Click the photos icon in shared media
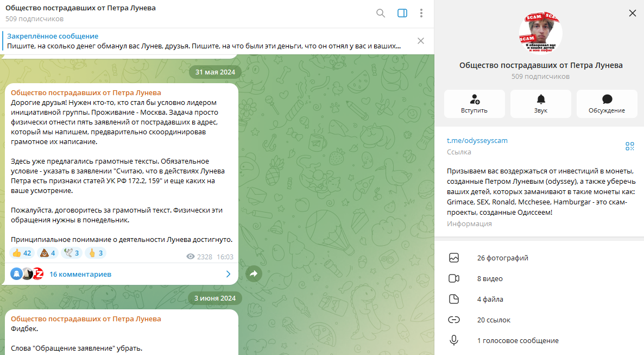This screenshot has width=644, height=355. [454, 258]
